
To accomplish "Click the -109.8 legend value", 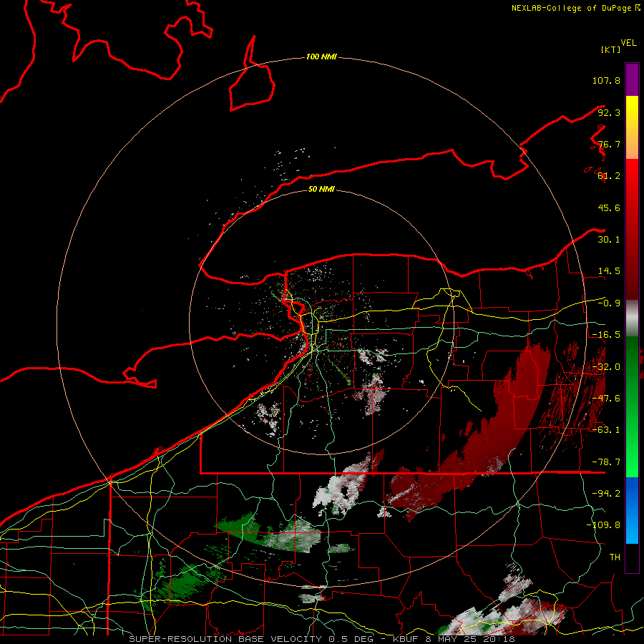I will point(603,525).
